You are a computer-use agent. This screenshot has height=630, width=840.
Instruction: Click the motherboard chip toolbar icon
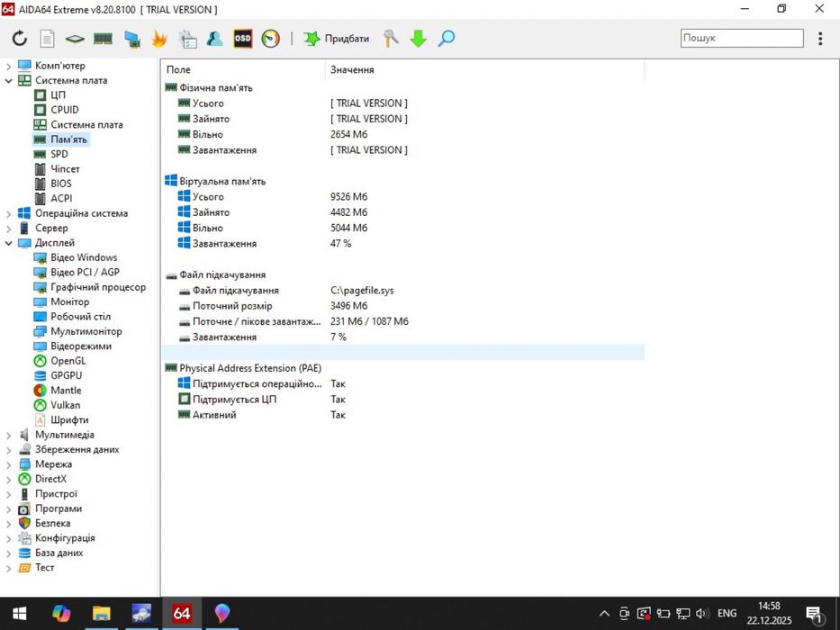[75, 39]
